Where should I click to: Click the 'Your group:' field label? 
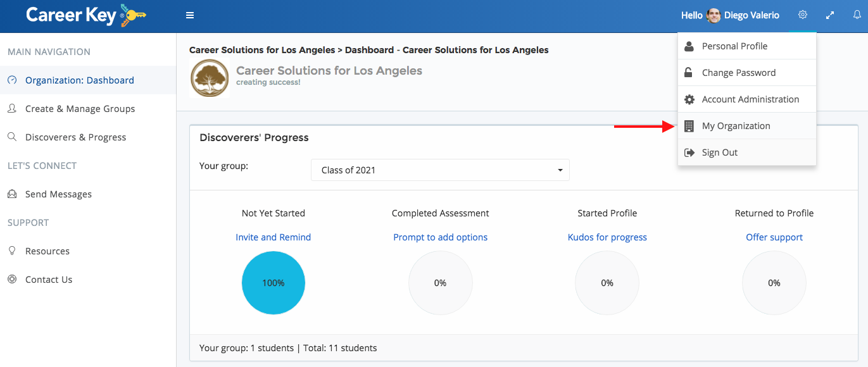tap(223, 166)
